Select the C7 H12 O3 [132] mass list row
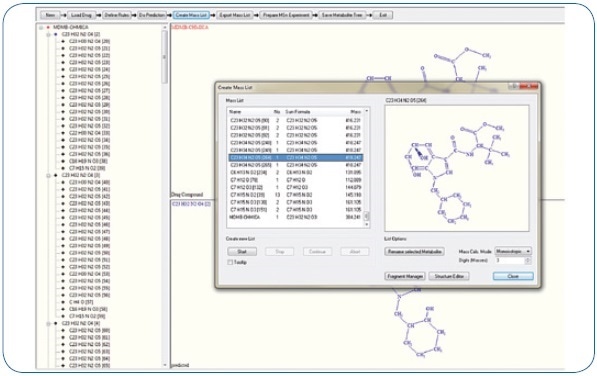 [295, 187]
